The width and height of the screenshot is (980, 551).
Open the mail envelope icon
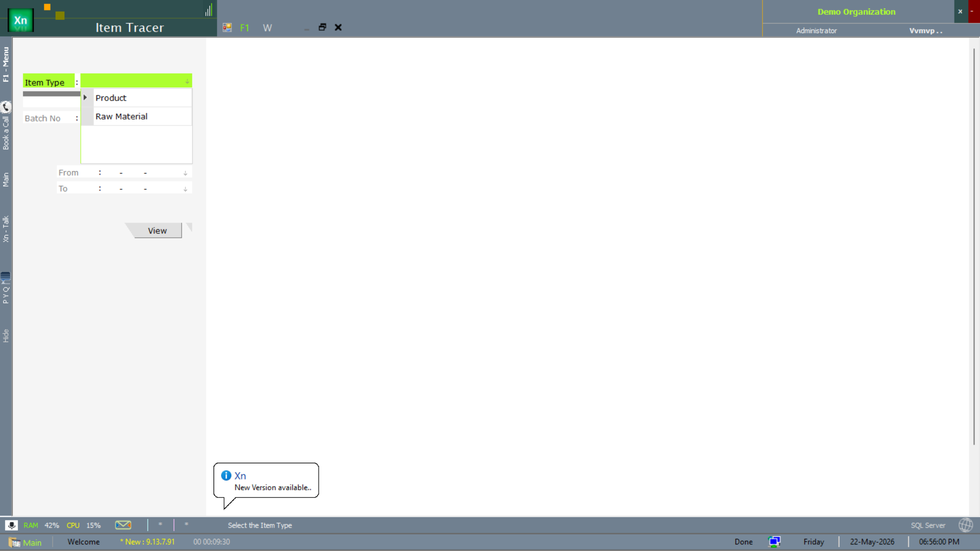(x=123, y=524)
